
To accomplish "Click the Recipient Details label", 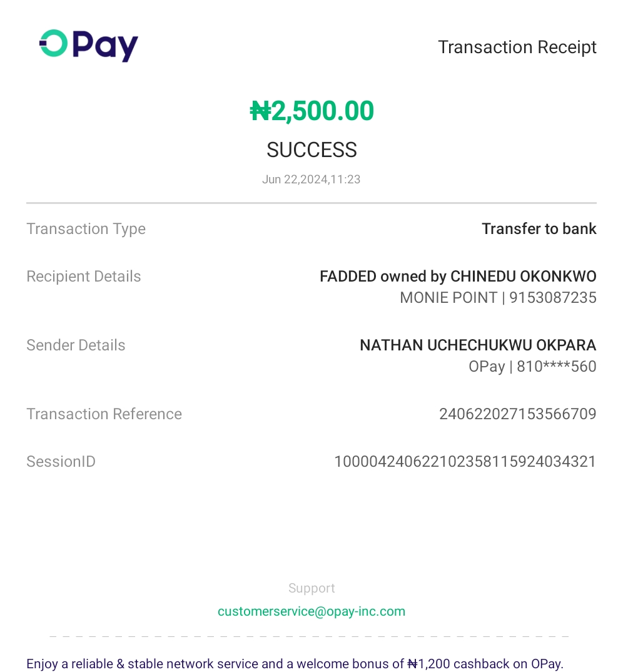I will (84, 277).
